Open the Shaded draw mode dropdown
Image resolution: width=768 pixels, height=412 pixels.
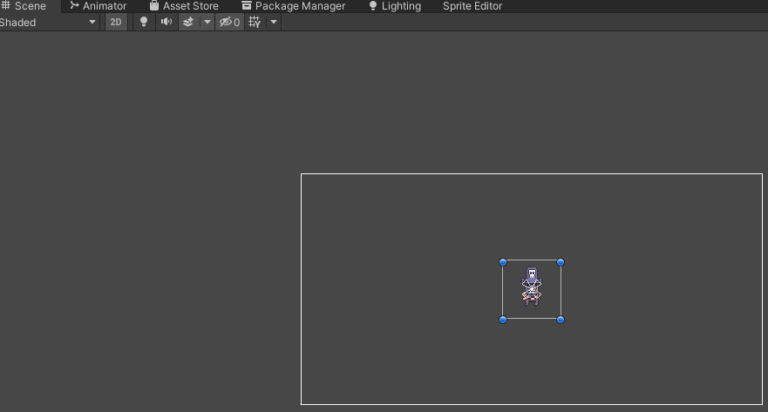click(48, 22)
